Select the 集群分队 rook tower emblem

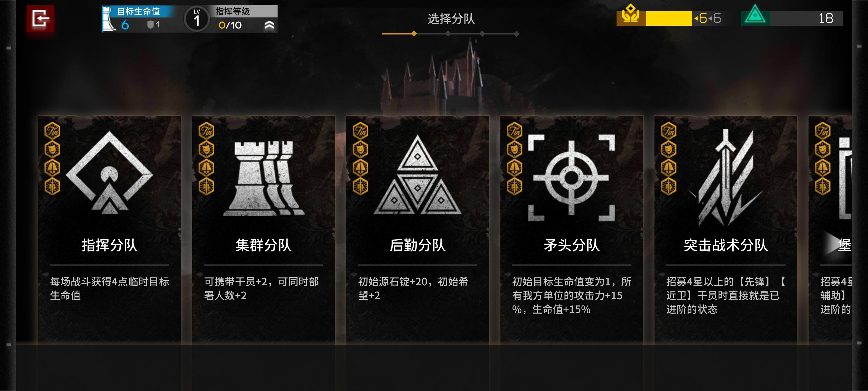[263, 178]
